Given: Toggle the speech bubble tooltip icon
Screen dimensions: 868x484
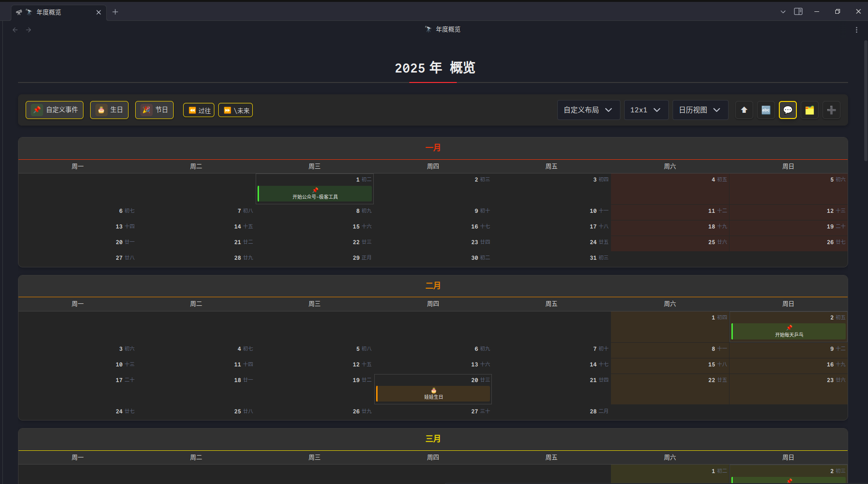Looking at the screenshot, I should (787, 110).
